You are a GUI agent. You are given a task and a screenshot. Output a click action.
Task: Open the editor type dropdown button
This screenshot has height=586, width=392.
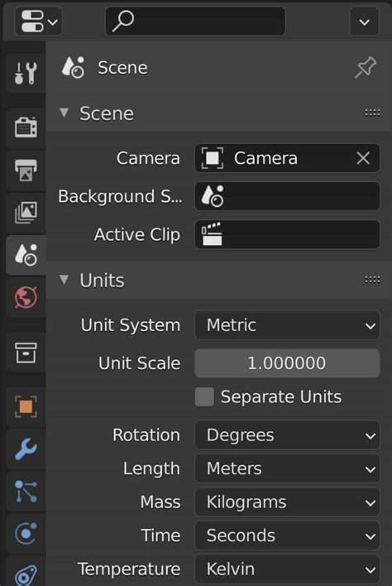[38, 21]
